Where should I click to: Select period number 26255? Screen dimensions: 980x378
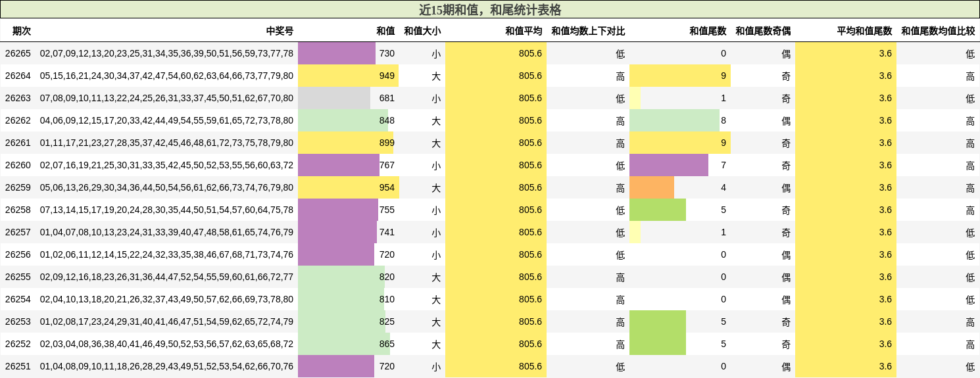18,277
